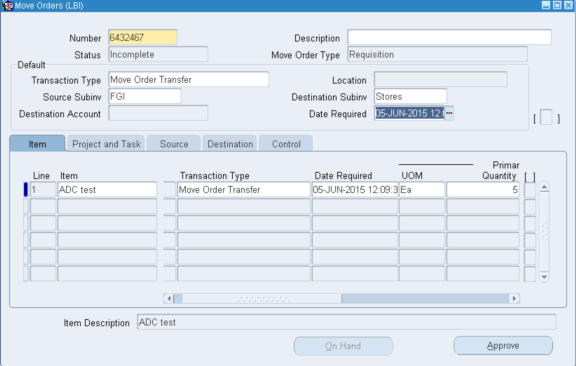Click the Approve button
The image size is (576, 366).
point(503,346)
